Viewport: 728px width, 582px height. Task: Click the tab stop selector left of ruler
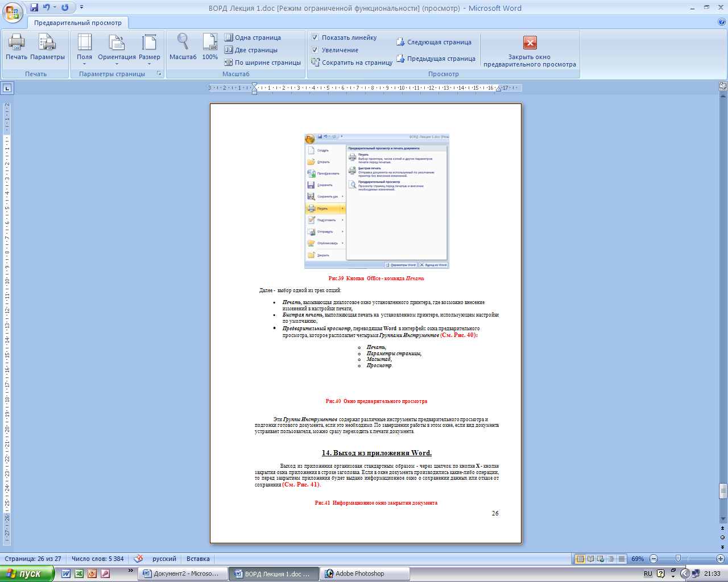[7, 88]
